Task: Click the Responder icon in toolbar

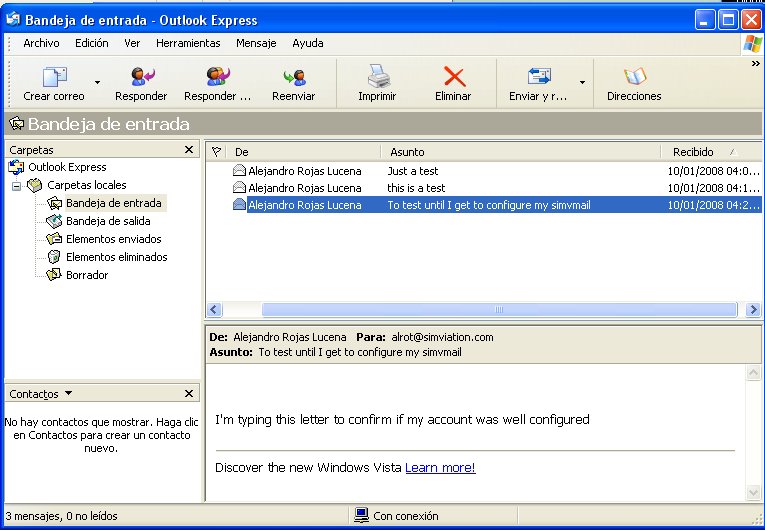Action: pyautogui.click(x=141, y=77)
